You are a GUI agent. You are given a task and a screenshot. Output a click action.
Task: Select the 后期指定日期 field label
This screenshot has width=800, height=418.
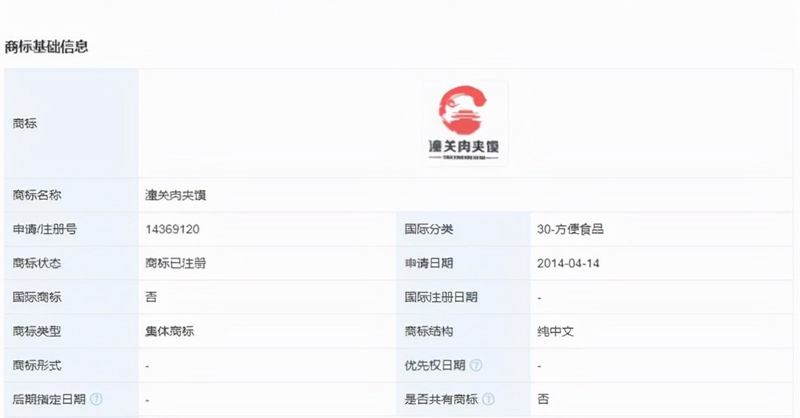[x=49, y=399]
